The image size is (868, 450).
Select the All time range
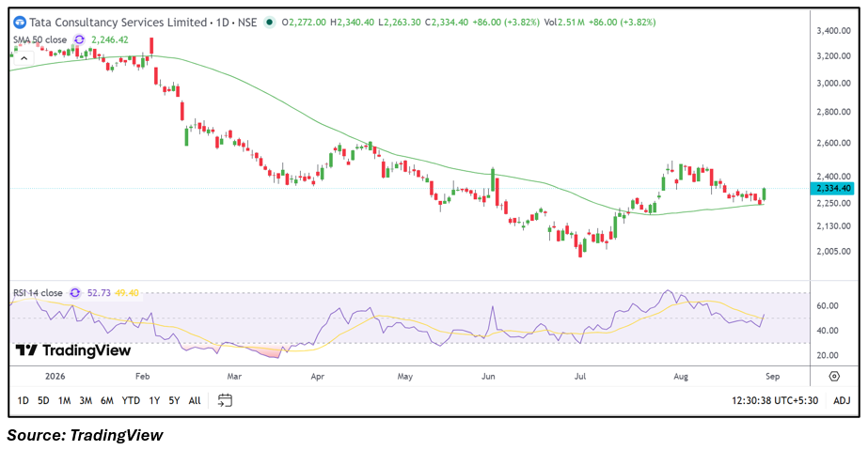[x=195, y=401]
